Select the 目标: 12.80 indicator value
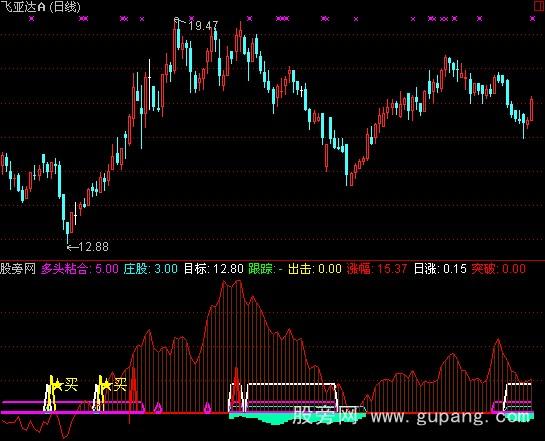 click(x=213, y=269)
